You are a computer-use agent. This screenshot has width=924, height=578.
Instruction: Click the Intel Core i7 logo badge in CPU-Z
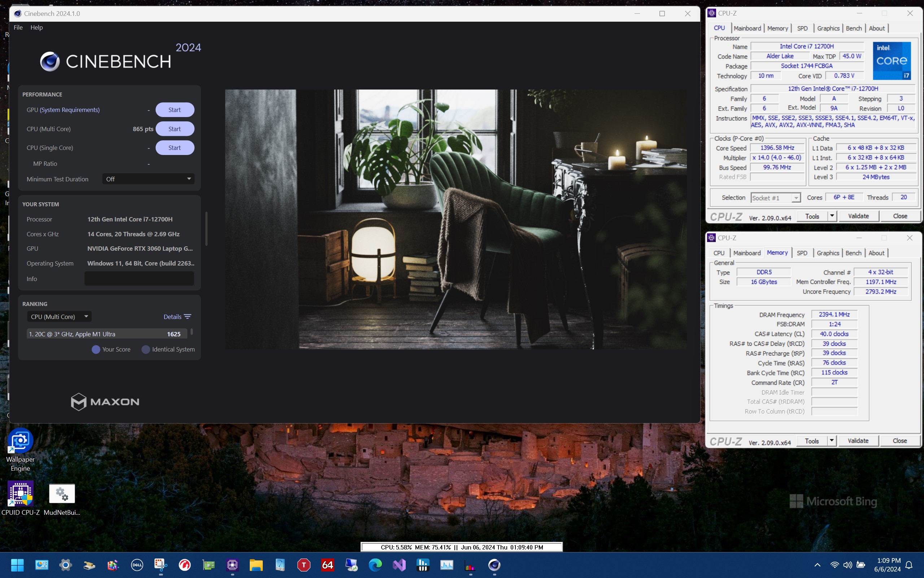click(x=892, y=61)
